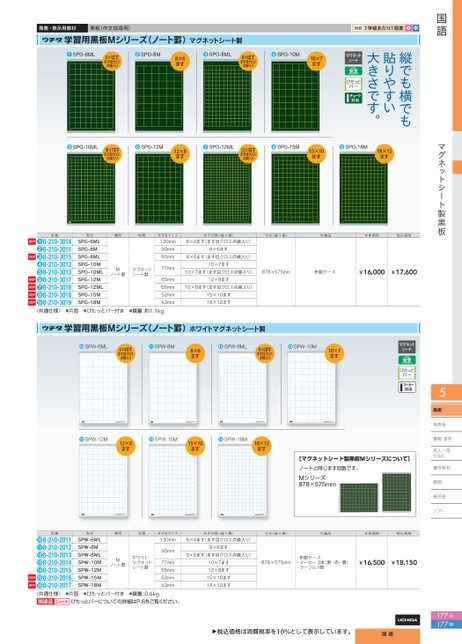Click the orange 18×12ます badge on SPG-18M
The image size is (462, 644).
[384, 154]
